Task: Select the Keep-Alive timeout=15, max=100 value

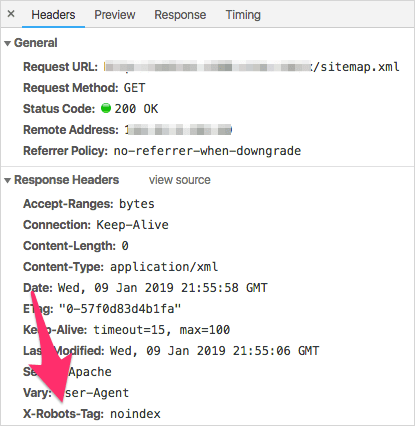Action: pyautogui.click(x=162, y=330)
